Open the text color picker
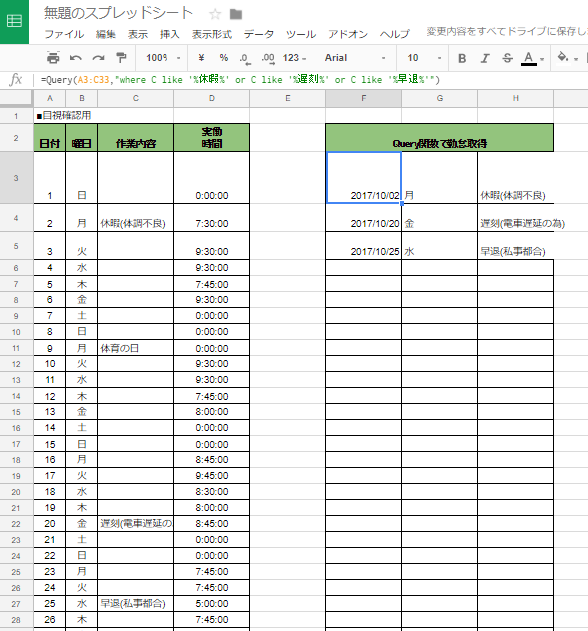The height and width of the screenshot is (631, 588). pos(529,58)
